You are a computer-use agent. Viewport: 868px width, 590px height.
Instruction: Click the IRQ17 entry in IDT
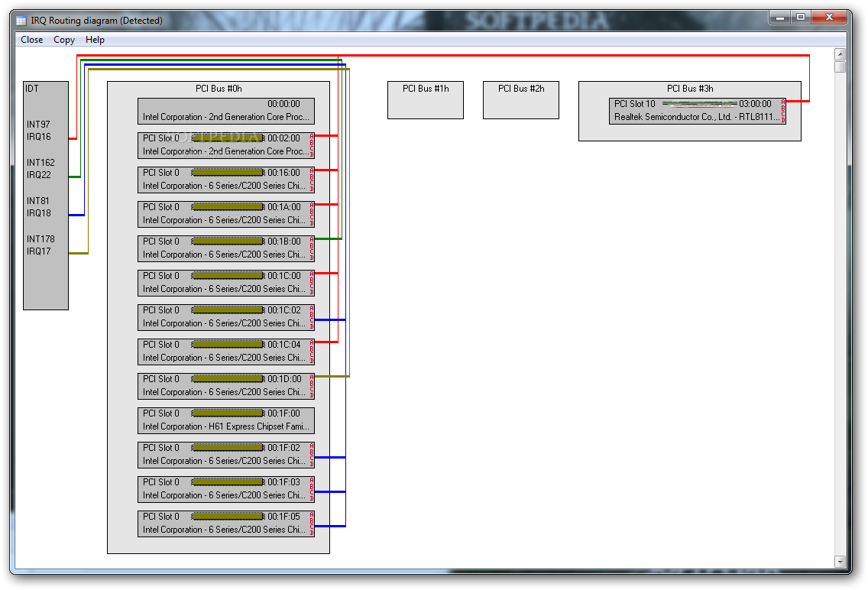pos(39,251)
